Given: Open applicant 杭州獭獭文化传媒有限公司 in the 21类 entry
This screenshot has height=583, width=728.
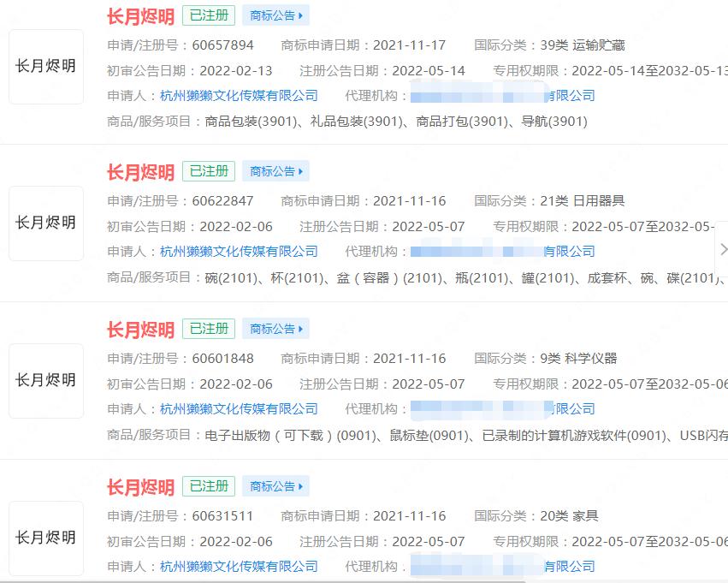Looking at the screenshot, I should 239,252.
